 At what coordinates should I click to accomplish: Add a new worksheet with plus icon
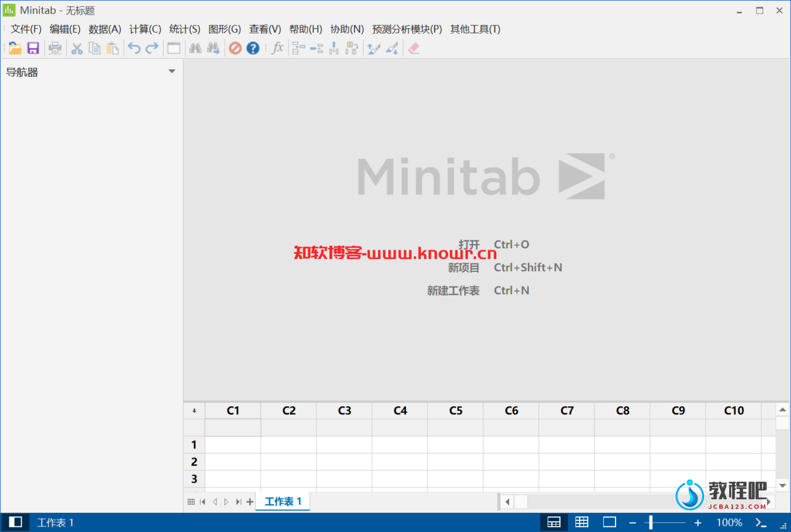250,502
